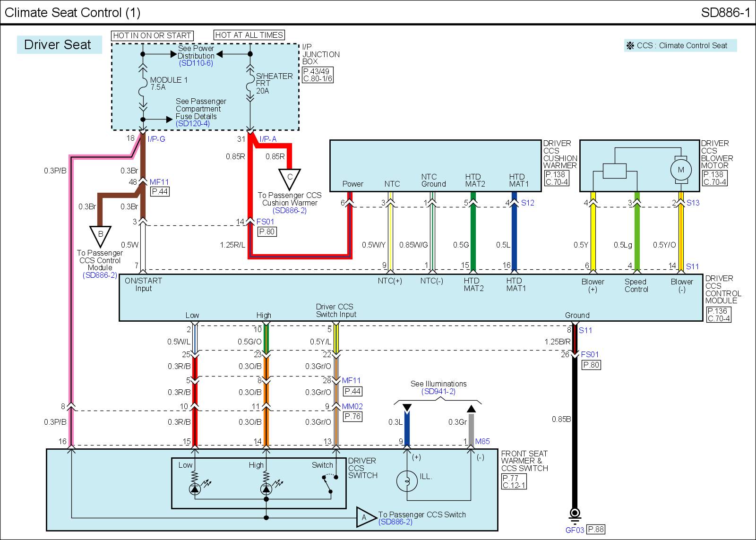Click the S/HEATER FRT 20A fuse symbol
The width and height of the screenshot is (756, 540).
(x=250, y=84)
